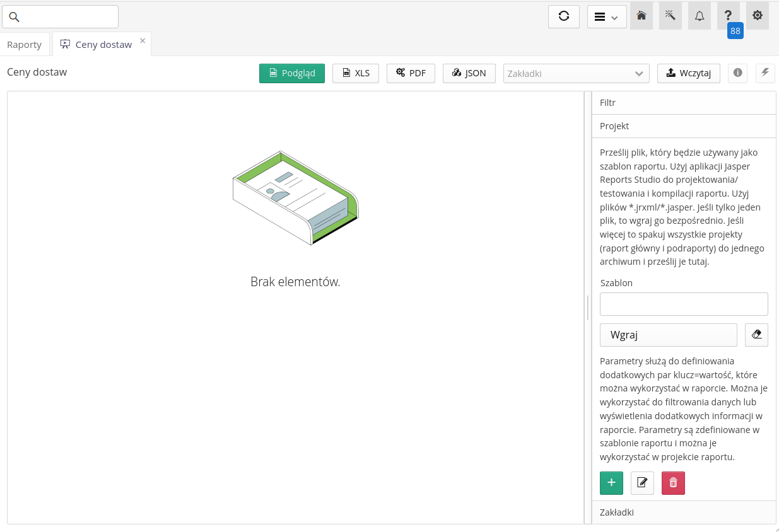
Task: Click the lightning bolt icon
Action: [765, 73]
